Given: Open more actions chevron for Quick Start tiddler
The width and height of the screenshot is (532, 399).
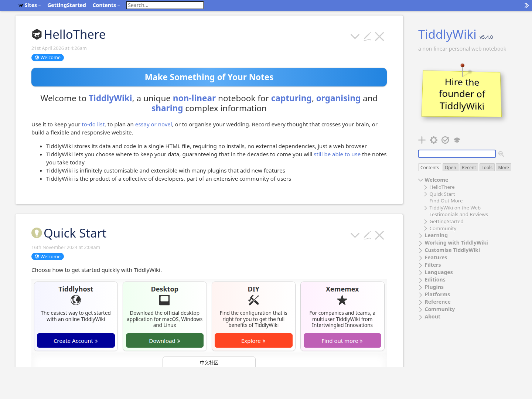Looking at the screenshot, I should (355, 235).
